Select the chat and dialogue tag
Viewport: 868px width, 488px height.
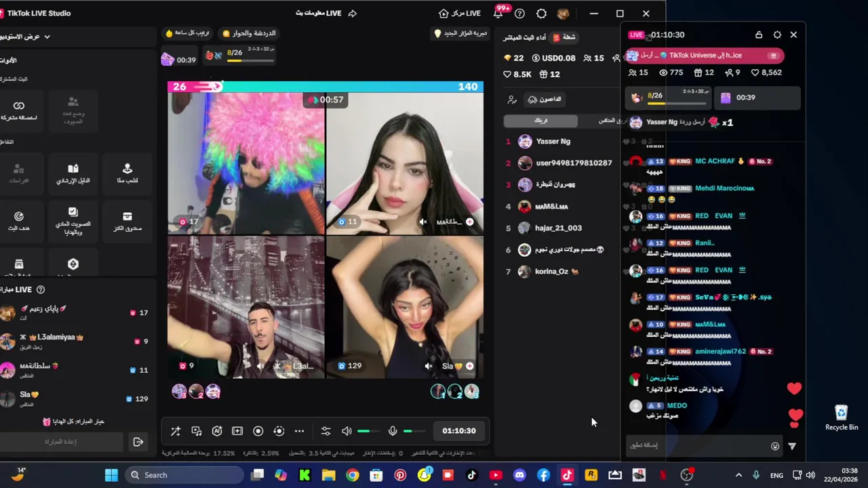click(249, 33)
